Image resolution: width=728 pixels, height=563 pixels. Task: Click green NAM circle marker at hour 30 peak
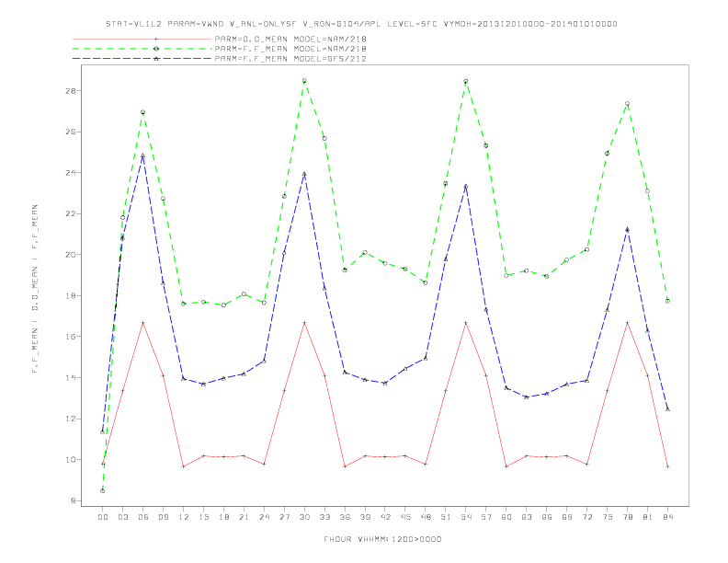tap(304, 81)
